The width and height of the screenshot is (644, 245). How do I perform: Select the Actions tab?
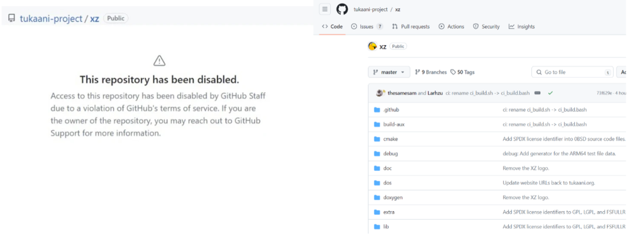[x=452, y=26]
